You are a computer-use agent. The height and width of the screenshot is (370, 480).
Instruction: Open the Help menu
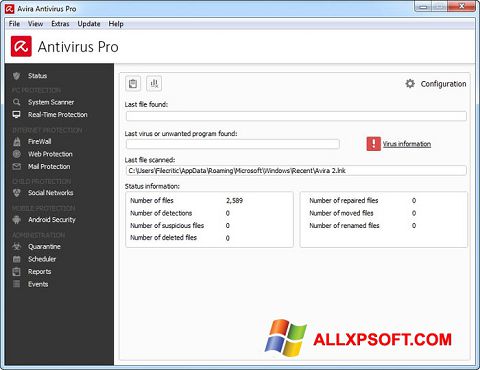pos(116,24)
